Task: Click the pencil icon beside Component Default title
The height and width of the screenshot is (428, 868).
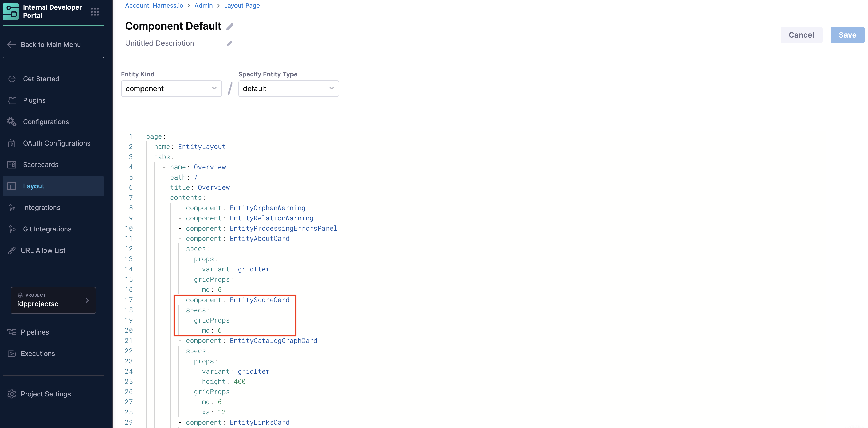Action: click(230, 27)
